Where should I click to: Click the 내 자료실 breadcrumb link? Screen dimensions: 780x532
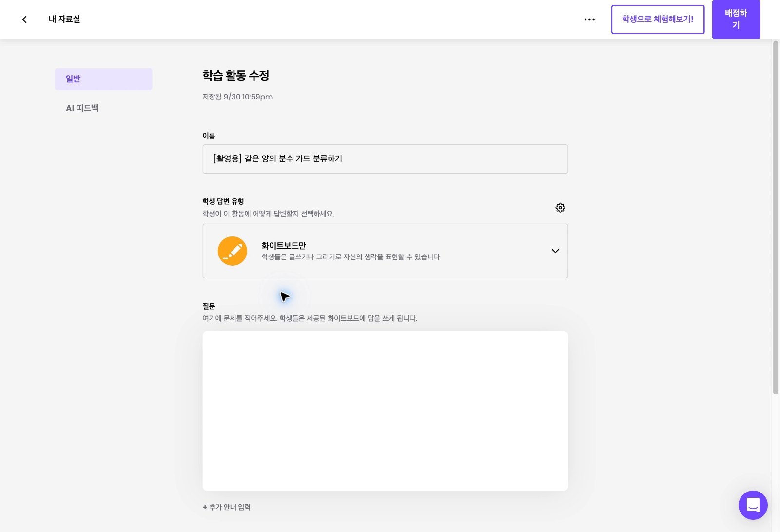point(64,20)
